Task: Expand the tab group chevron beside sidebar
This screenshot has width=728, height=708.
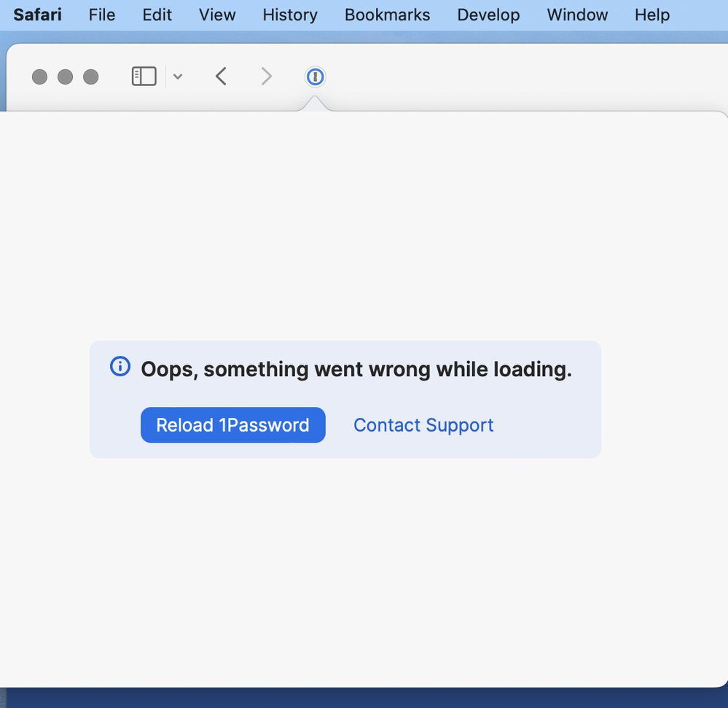Action: click(178, 77)
